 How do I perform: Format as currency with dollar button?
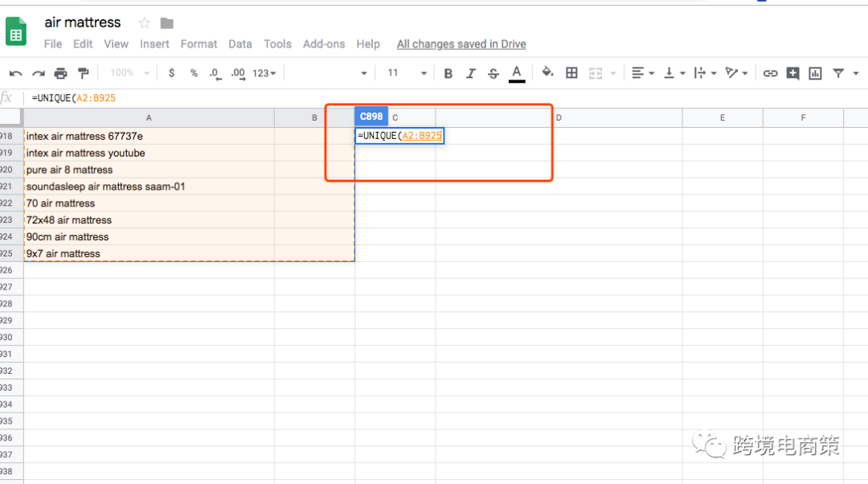[171, 73]
